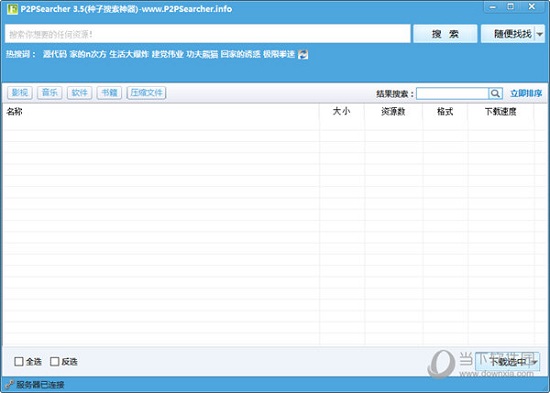This screenshot has width=550, height=393.
Task: Sort by the 名称 column header
Action: coord(161,112)
